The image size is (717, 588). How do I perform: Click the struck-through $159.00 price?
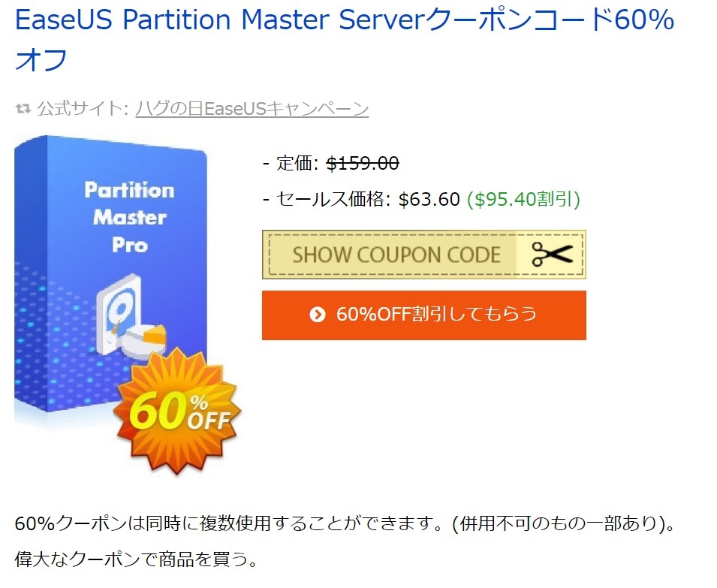click(x=363, y=163)
